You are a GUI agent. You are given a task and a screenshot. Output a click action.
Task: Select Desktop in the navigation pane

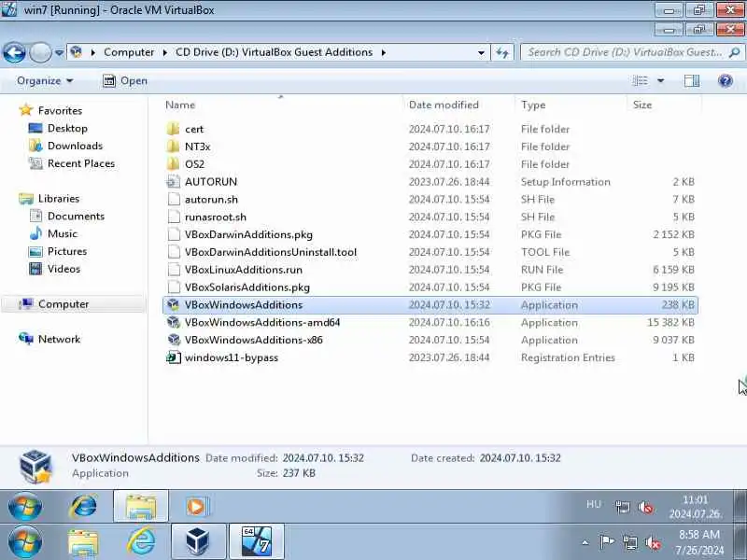(x=67, y=128)
